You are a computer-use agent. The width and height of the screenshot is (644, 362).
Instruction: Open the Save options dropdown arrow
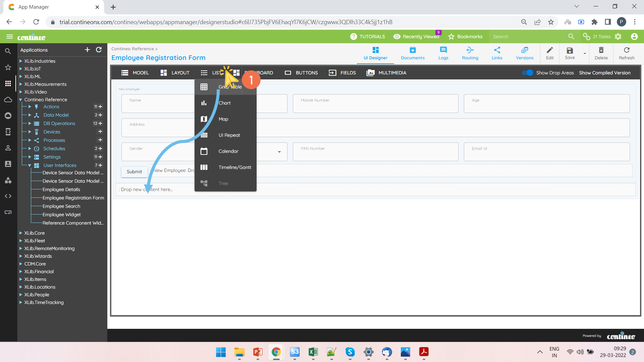pos(585,54)
